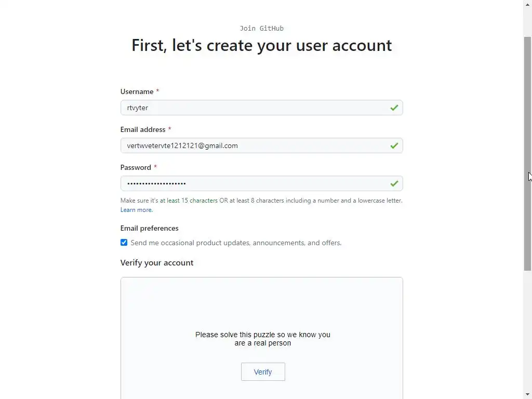Click the green checkmark in Password field
The width and height of the screenshot is (532, 399).
pos(394,183)
